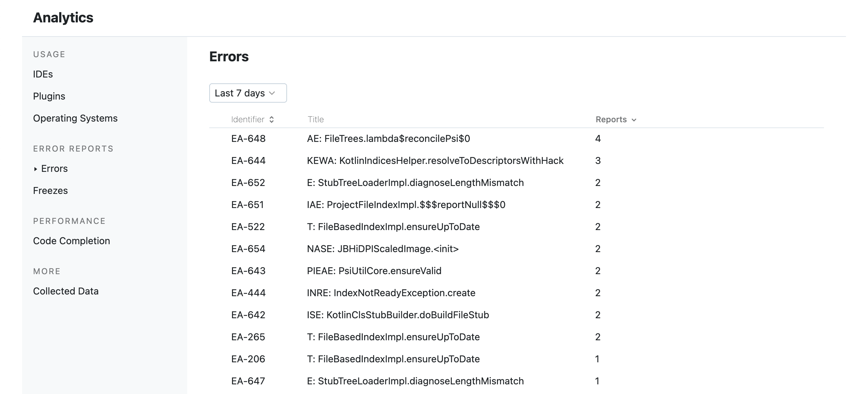This screenshot has width=868, height=394.
Task: View Operating Systems statistics
Action: (x=75, y=118)
